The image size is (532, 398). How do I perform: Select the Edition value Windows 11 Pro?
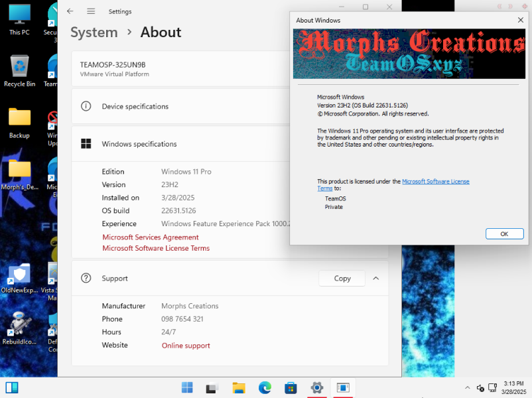[186, 172]
